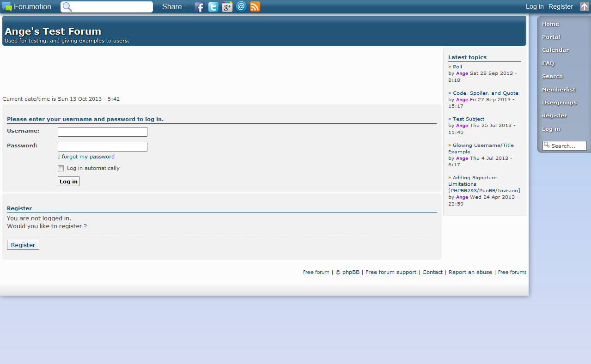Open the Contact footer link

pos(433,272)
